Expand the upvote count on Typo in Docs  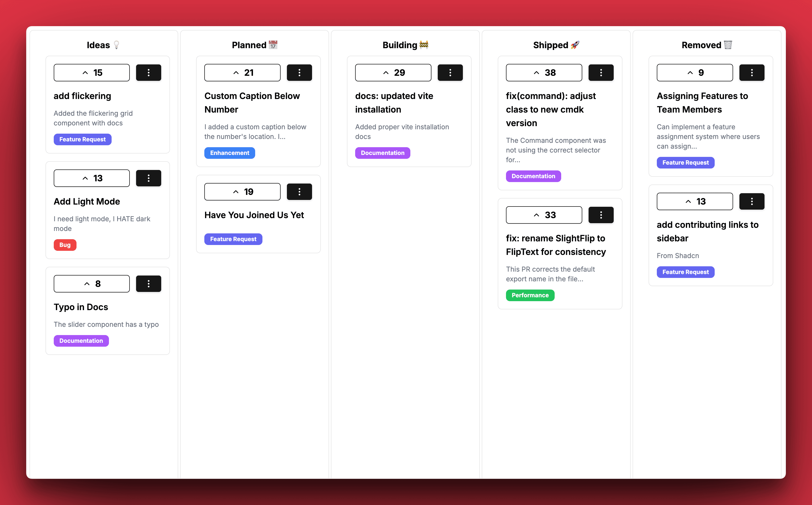91,284
